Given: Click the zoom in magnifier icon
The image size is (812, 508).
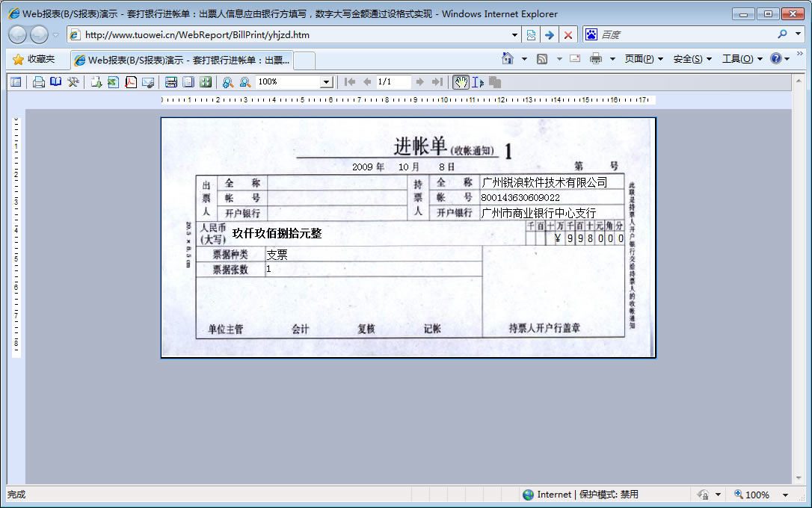Looking at the screenshot, I should coord(228,82).
